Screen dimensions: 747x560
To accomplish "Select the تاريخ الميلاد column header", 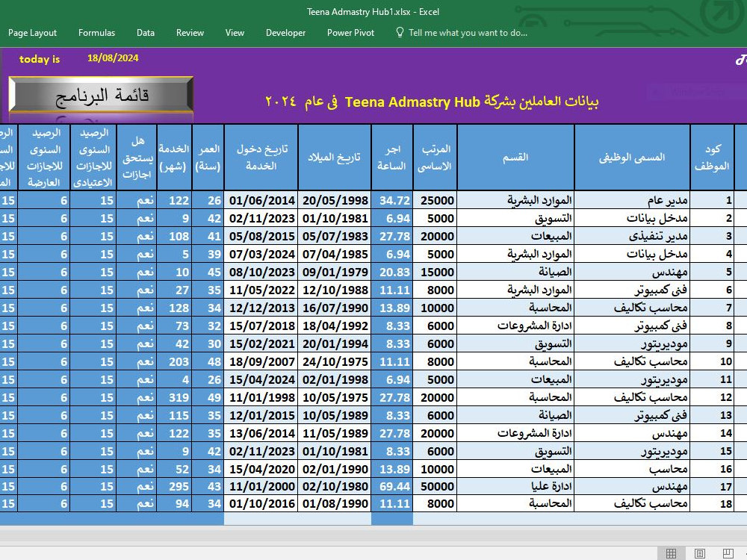I will coord(334,157).
